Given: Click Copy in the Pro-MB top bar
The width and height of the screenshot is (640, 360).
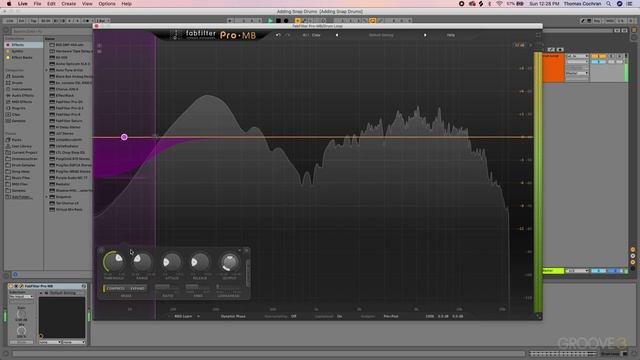Looking at the screenshot, I should point(316,35).
